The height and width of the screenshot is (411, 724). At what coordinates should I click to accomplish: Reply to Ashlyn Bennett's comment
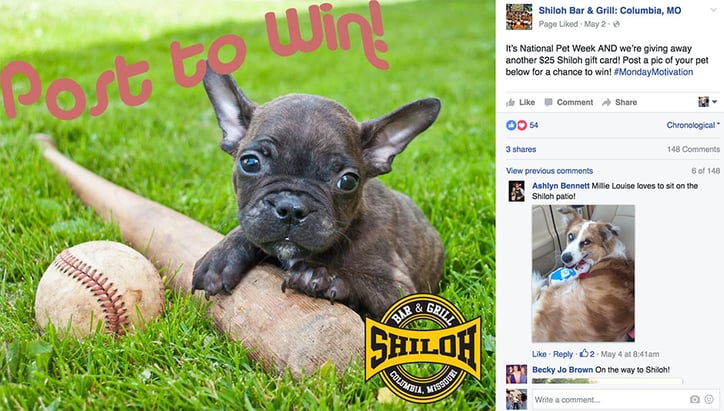tap(563, 354)
